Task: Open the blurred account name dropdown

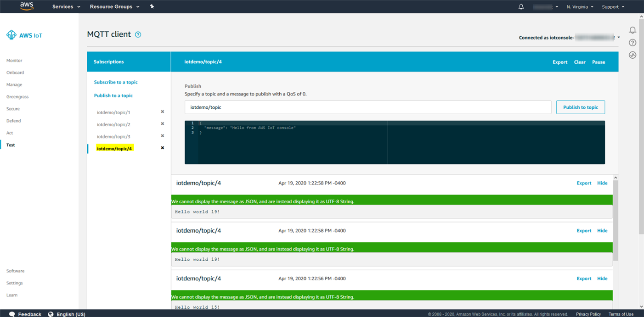Action: click(x=546, y=7)
